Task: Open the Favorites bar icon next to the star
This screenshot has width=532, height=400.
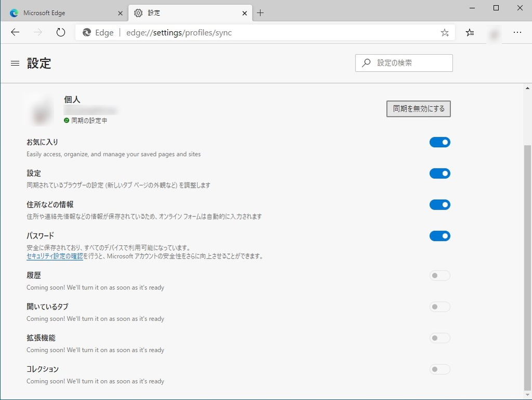Action: pyautogui.click(x=470, y=32)
